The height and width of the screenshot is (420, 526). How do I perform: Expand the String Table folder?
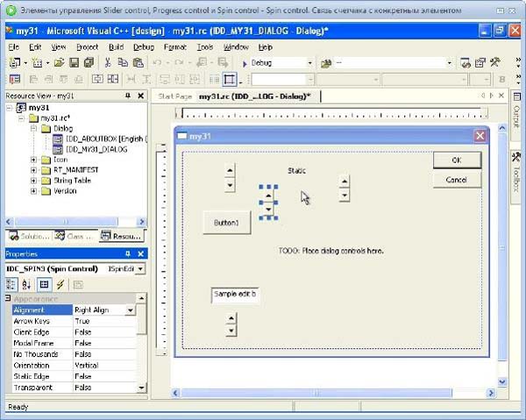tap(33, 181)
